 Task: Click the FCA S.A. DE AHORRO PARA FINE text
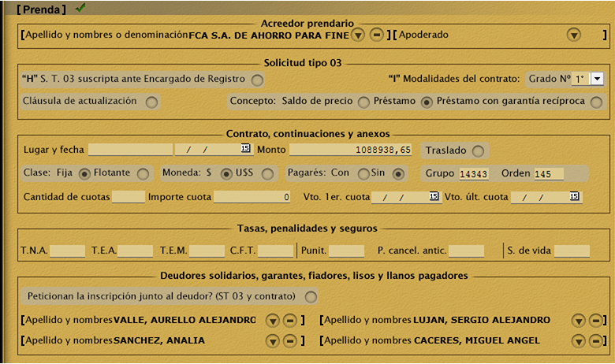pos(269,35)
